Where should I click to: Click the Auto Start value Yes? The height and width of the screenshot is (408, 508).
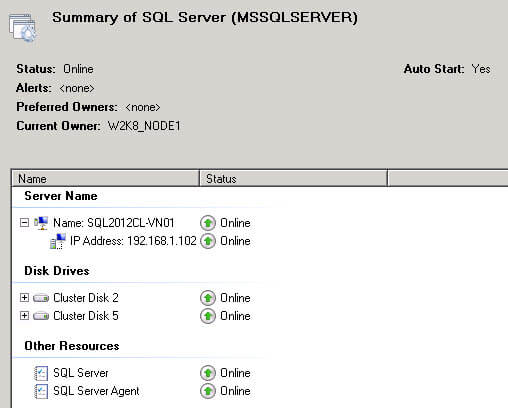tap(481, 69)
